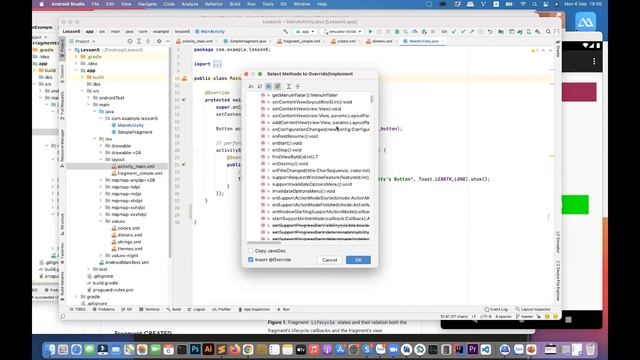Click the dialog's vertical scrollbar thumb

click(371, 99)
